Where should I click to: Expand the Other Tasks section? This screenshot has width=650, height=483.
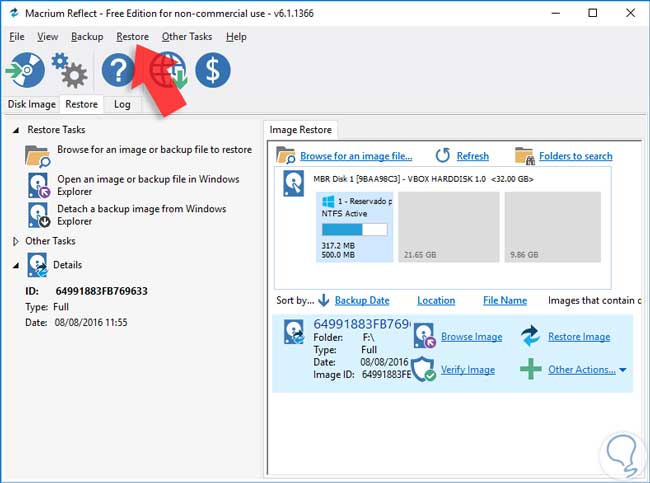pos(16,241)
